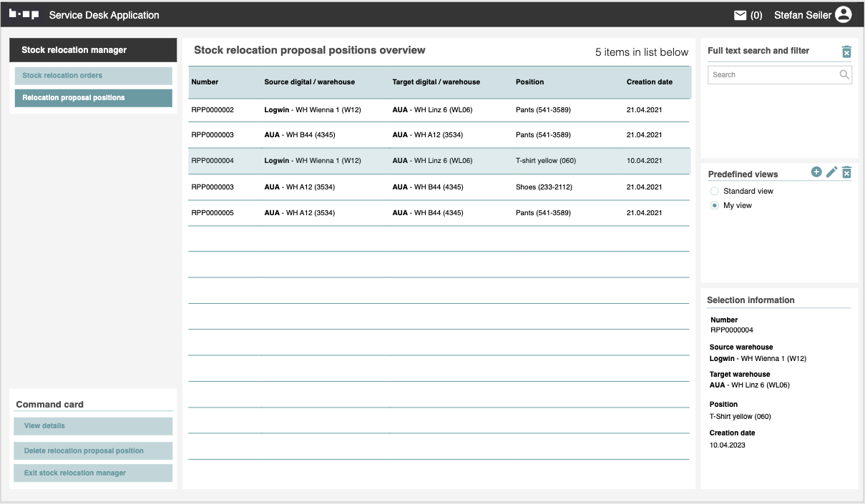Screen dimensions: 865x504
Task: Open the mail inbox envelope icon
Action: pos(740,15)
